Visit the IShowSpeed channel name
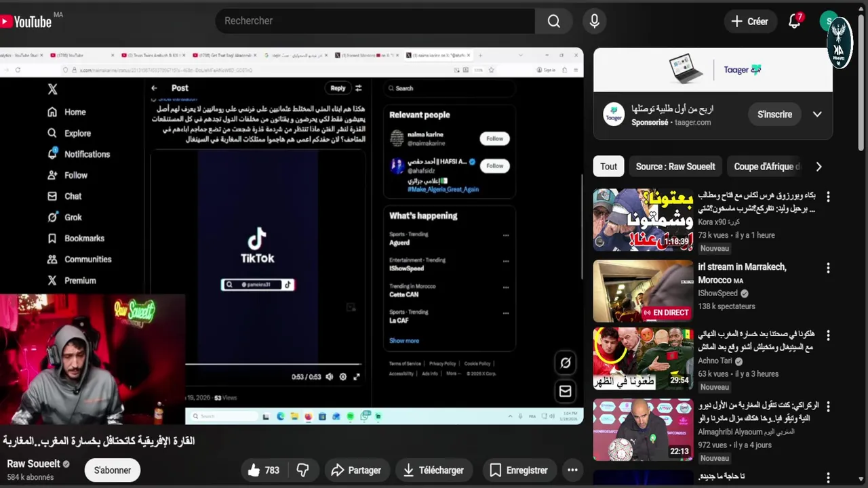The width and height of the screenshot is (868, 488). (717, 293)
